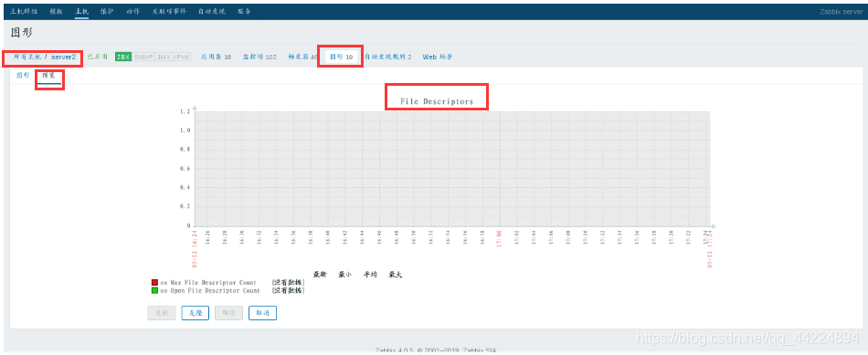Click the SNMP availability badge

(143, 57)
